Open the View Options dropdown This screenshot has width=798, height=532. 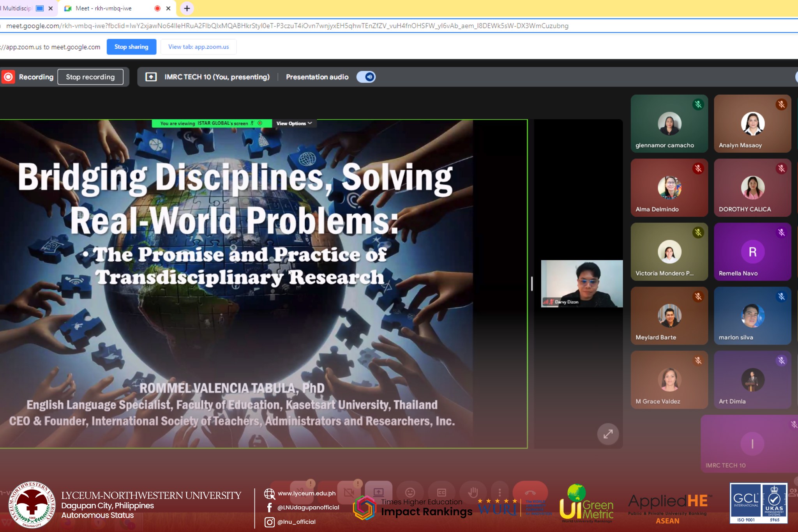294,124
